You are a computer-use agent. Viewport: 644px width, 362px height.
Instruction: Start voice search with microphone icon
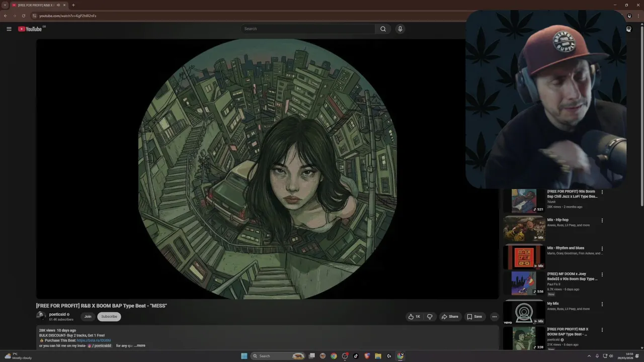click(x=400, y=29)
